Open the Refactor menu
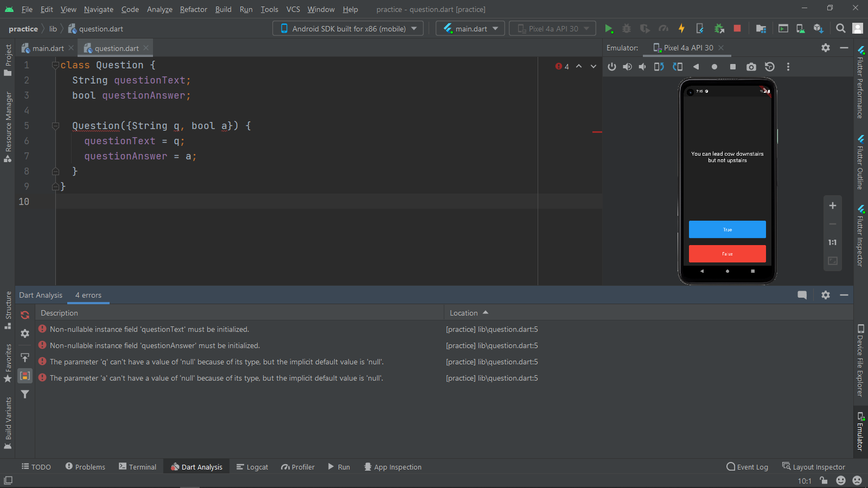The height and width of the screenshot is (488, 868). click(194, 9)
